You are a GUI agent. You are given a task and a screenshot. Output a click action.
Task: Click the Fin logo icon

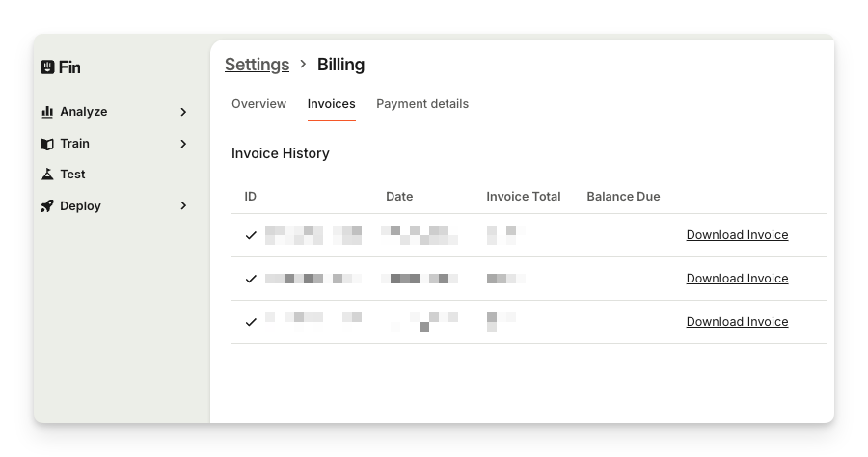[47, 67]
